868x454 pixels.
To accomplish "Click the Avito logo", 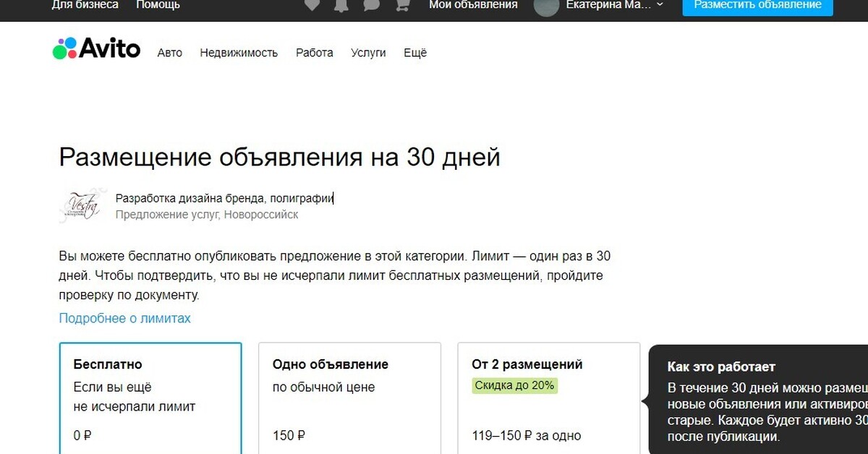I will point(96,48).
